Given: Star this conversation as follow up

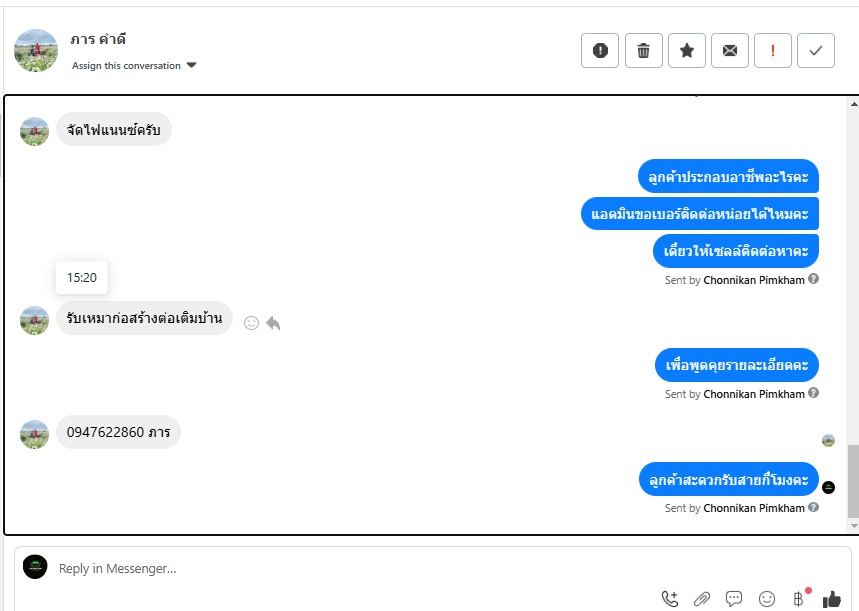Looking at the screenshot, I should [686, 50].
